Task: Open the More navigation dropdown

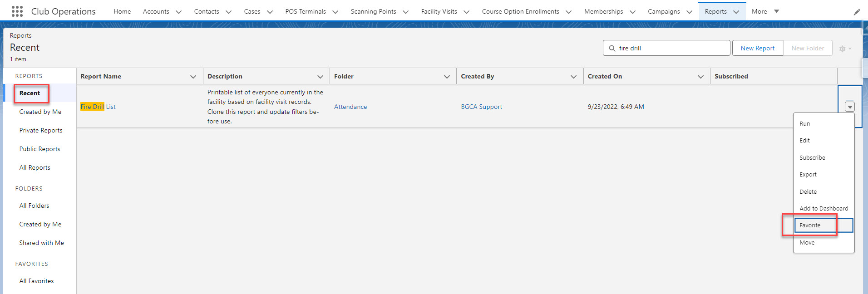Action: click(x=765, y=11)
